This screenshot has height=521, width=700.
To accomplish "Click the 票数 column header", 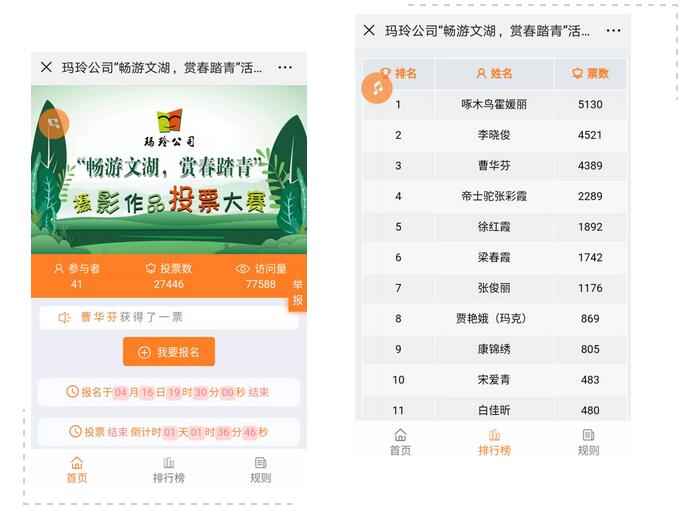I will click(x=590, y=73).
